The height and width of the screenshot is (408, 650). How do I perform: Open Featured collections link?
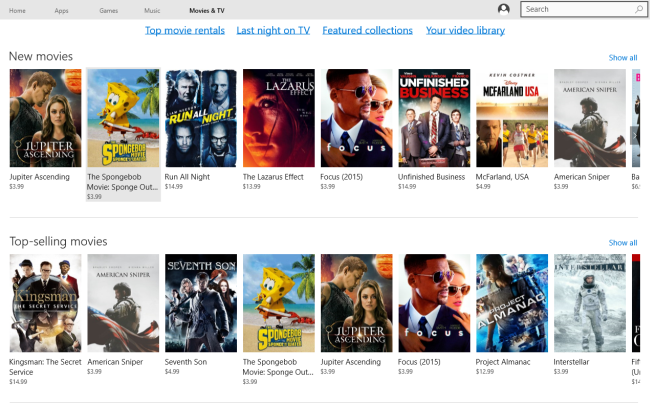[x=367, y=30]
